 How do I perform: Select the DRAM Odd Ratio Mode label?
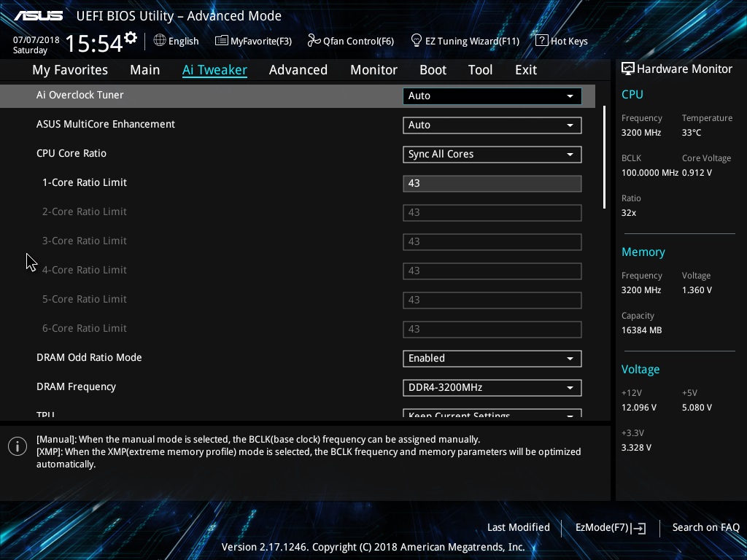point(89,357)
